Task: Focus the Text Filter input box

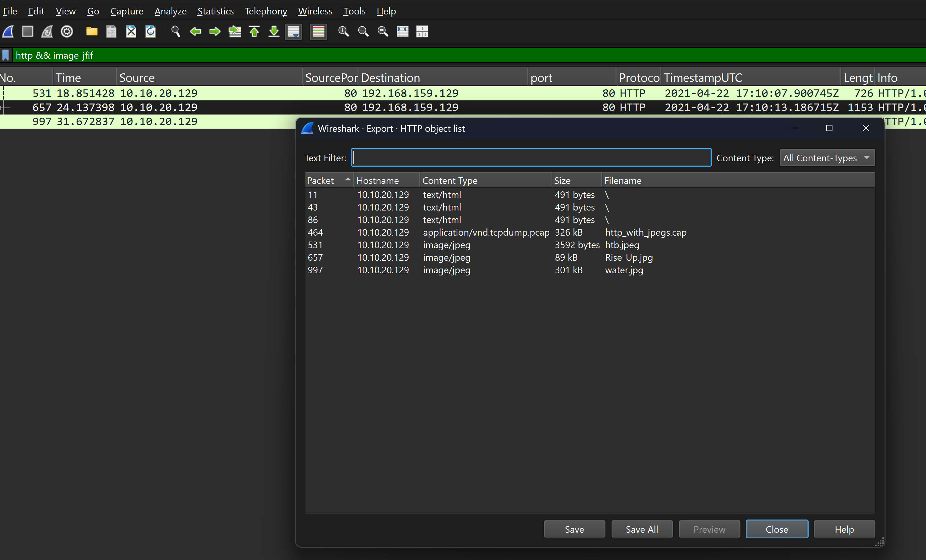Action: [531, 157]
